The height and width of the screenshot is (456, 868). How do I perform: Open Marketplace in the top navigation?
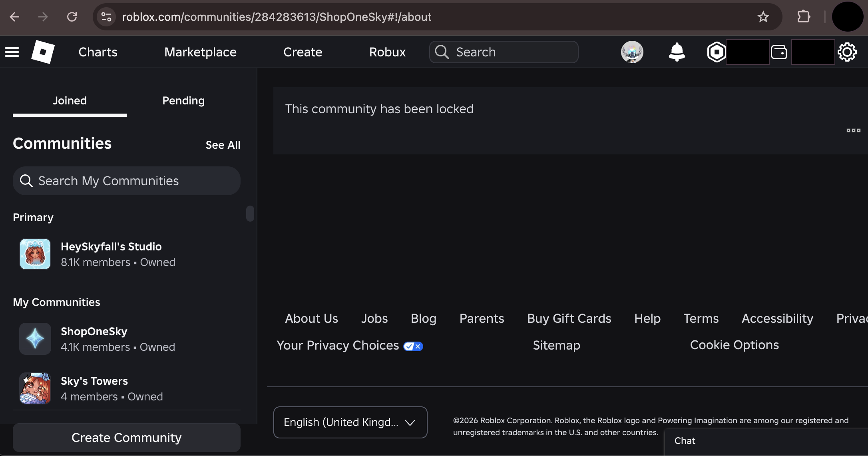200,52
